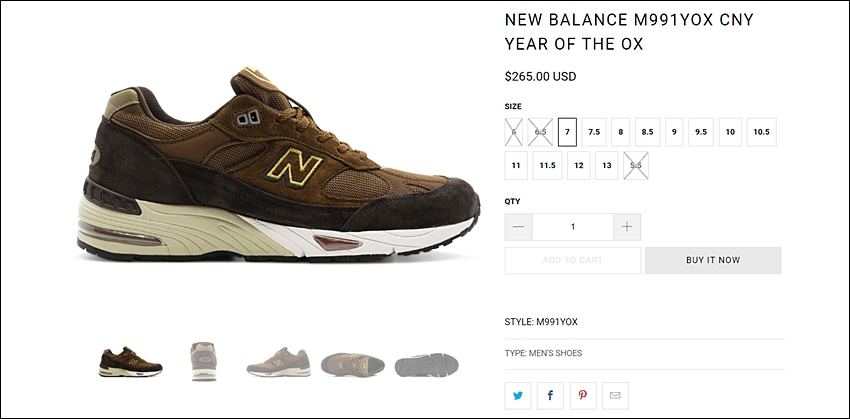Select the crossed-out size 6.5
This screenshot has height=419, width=850.
[x=540, y=132]
